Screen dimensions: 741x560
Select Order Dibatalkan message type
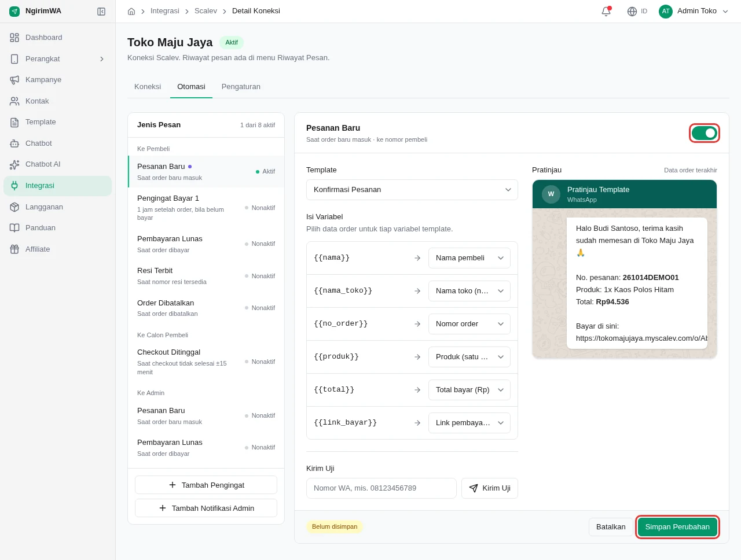click(x=206, y=308)
